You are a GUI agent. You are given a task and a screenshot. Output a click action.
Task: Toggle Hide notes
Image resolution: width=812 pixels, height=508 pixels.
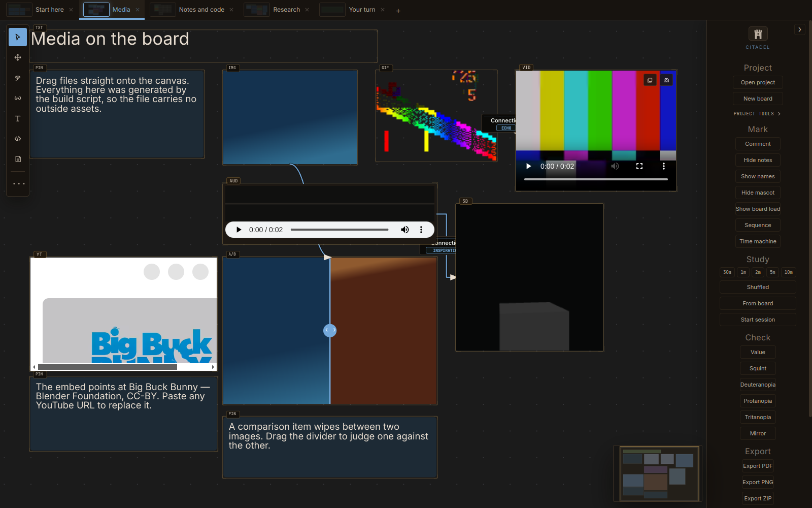(x=758, y=160)
